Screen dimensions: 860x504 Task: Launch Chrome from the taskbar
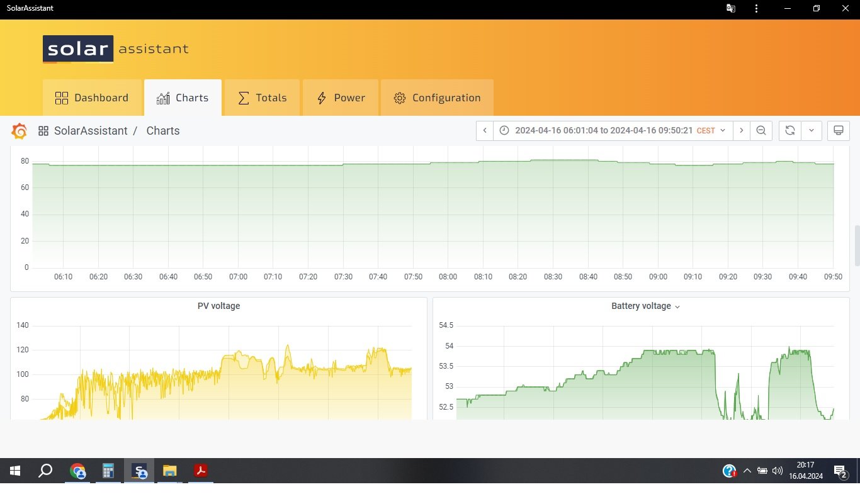(x=77, y=471)
